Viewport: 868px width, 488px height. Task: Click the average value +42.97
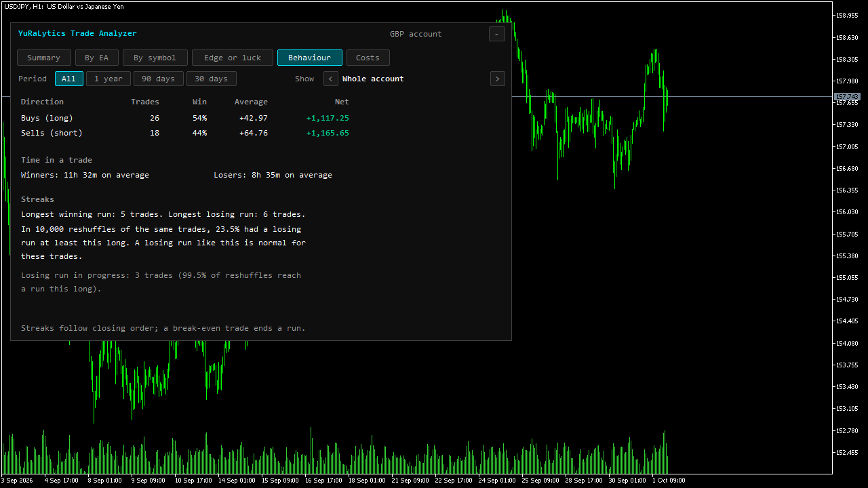pos(254,118)
